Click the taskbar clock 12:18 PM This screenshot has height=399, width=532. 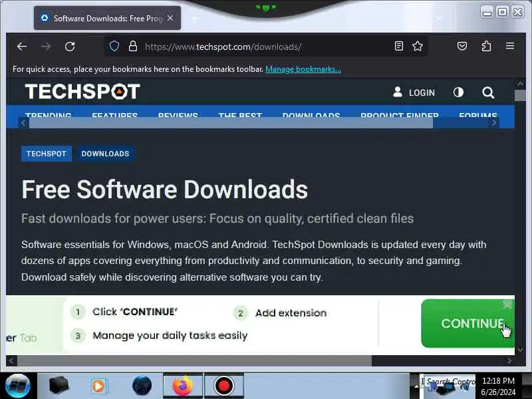[x=498, y=380]
